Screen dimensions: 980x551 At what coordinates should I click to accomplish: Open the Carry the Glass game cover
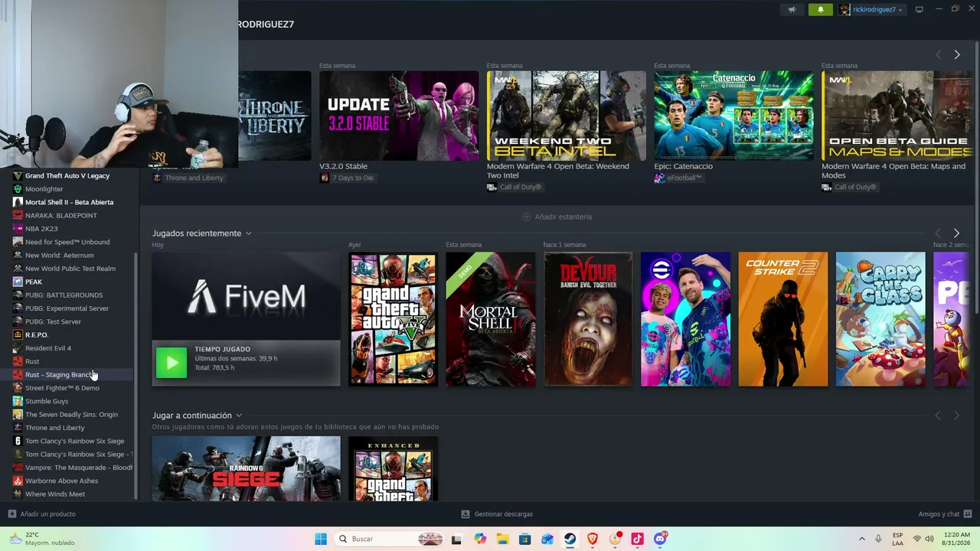(880, 319)
